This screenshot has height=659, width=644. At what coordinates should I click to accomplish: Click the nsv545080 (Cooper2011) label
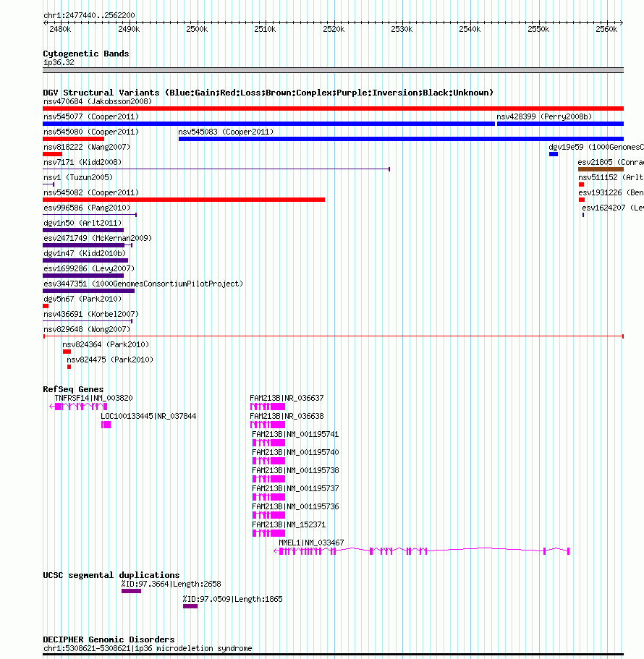click(90, 132)
